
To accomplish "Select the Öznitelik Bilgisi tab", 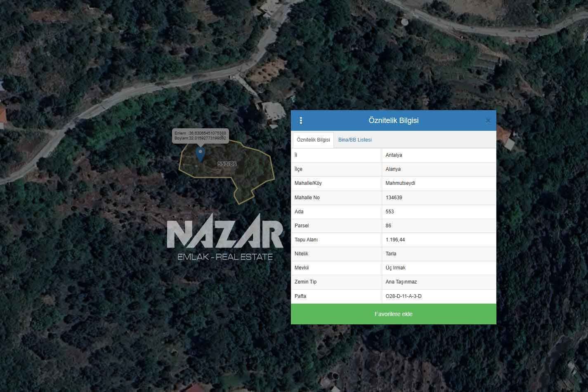I will (x=313, y=140).
